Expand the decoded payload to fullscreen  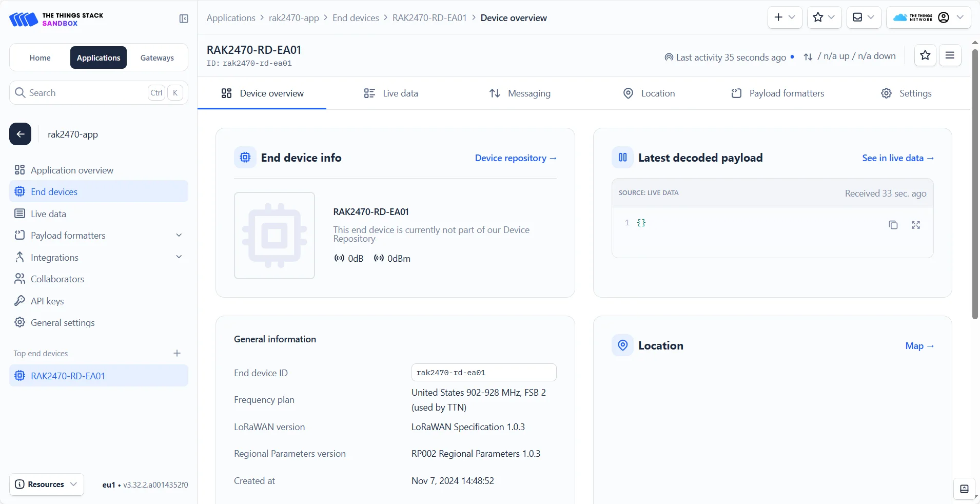916,225
